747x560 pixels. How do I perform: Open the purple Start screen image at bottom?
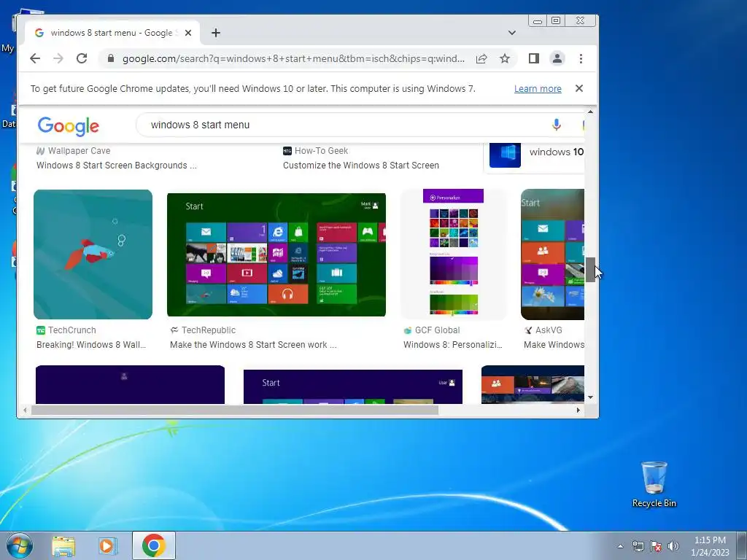pos(352,386)
